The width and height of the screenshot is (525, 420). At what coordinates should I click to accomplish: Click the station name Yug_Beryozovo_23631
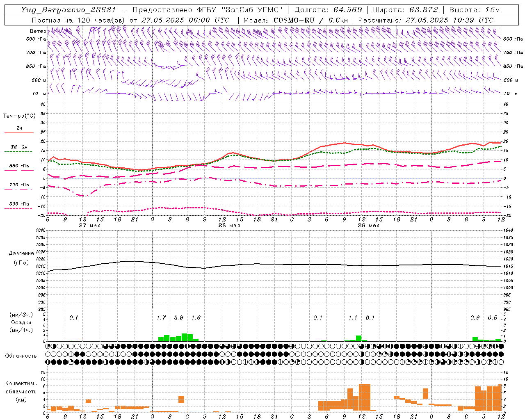(69, 10)
